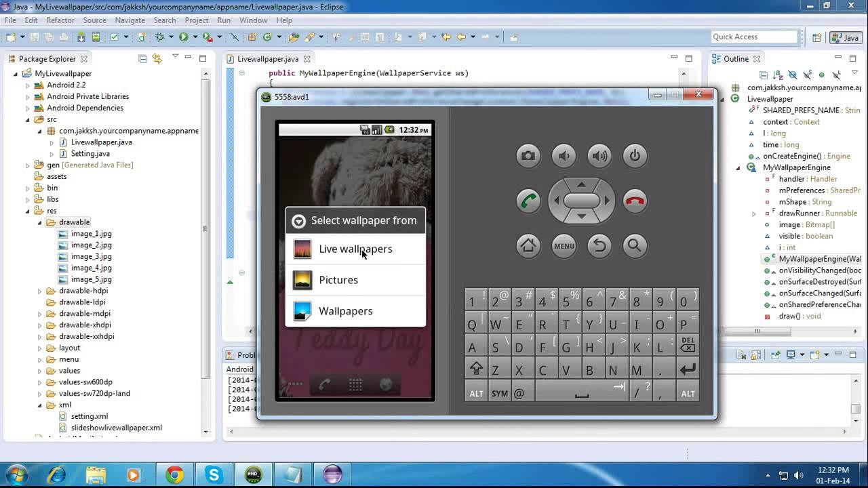Viewport: 868px width, 488px height.
Task: Collapse the drawable folder in Package Explorer
Action: tap(40, 222)
